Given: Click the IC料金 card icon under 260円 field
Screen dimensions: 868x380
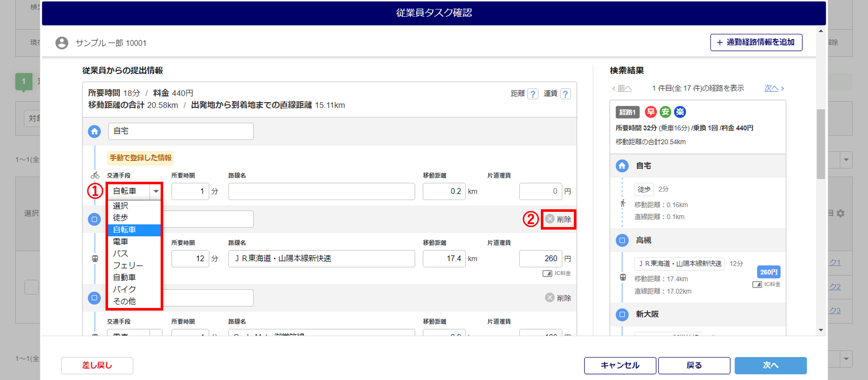Looking at the screenshot, I should pos(547,273).
